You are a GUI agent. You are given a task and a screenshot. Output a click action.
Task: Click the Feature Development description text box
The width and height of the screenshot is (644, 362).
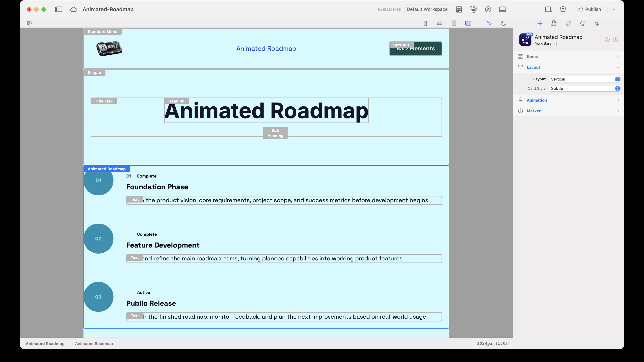[284, 259]
